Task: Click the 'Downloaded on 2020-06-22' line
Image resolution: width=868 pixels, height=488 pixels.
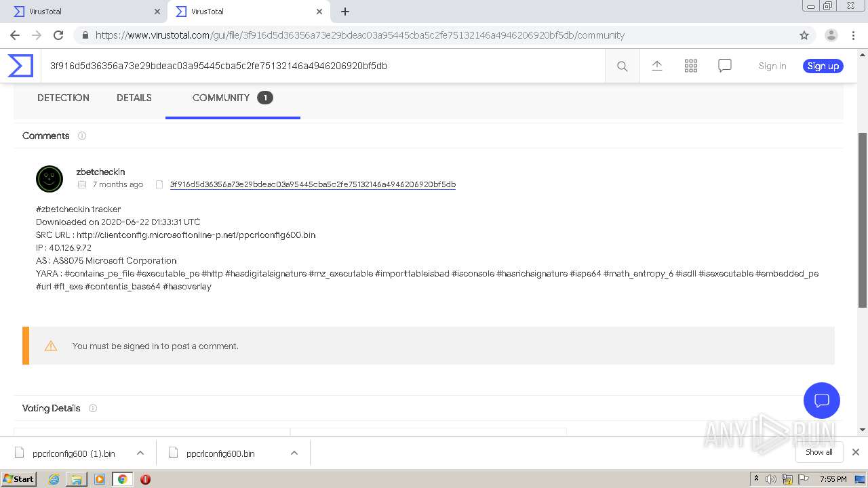Action: pos(118,222)
